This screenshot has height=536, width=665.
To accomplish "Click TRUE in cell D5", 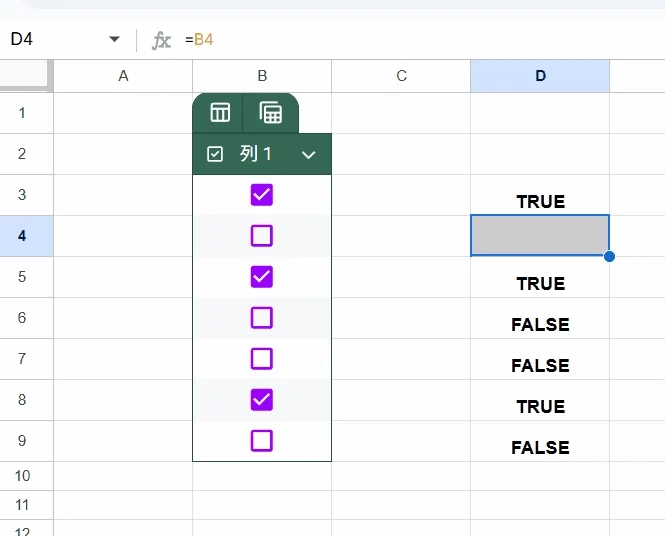I will click(540, 284).
